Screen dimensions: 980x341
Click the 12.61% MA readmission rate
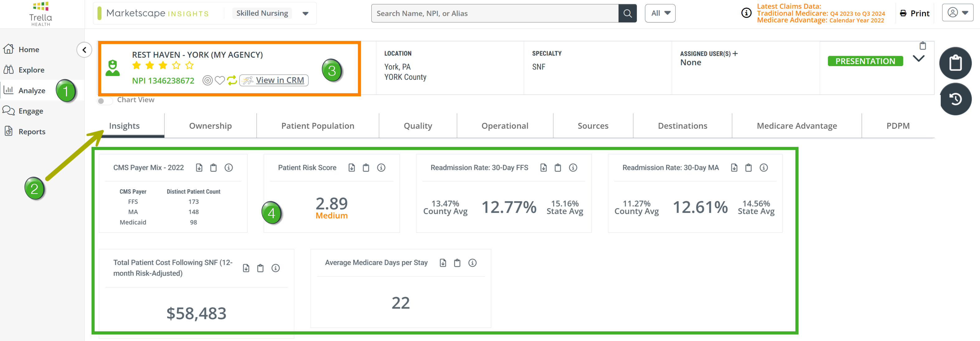700,207
